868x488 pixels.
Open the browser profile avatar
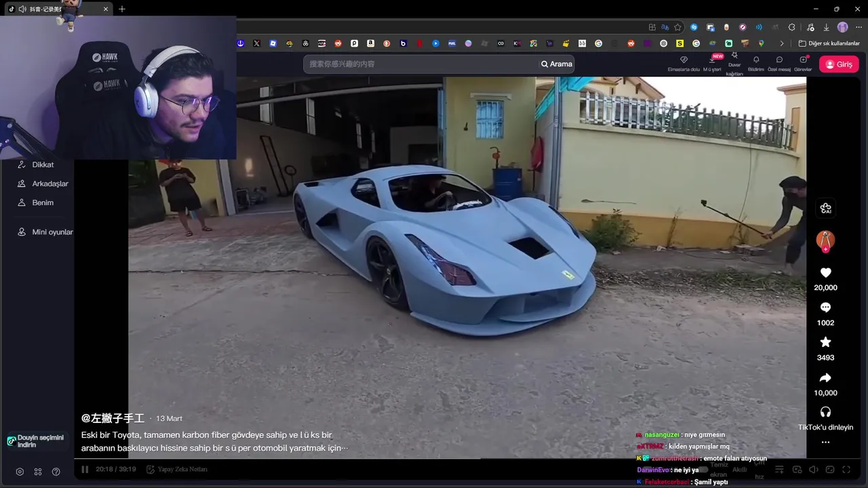[x=843, y=27]
